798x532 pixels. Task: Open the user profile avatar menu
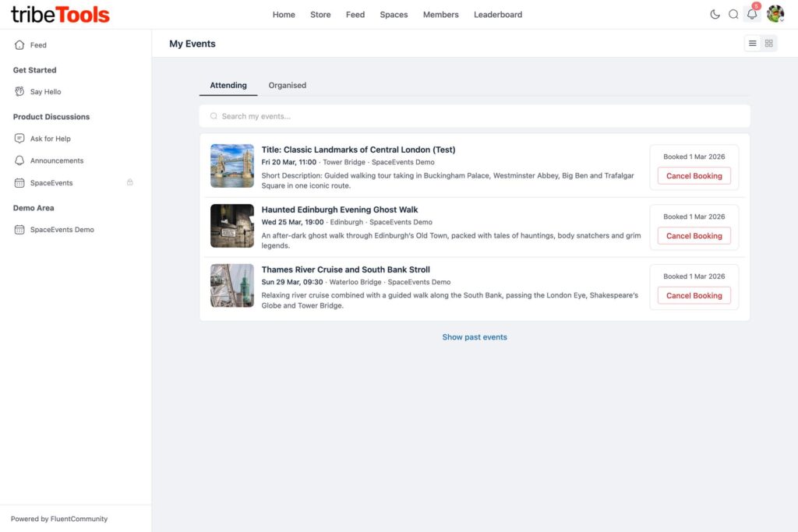click(x=775, y=14)
